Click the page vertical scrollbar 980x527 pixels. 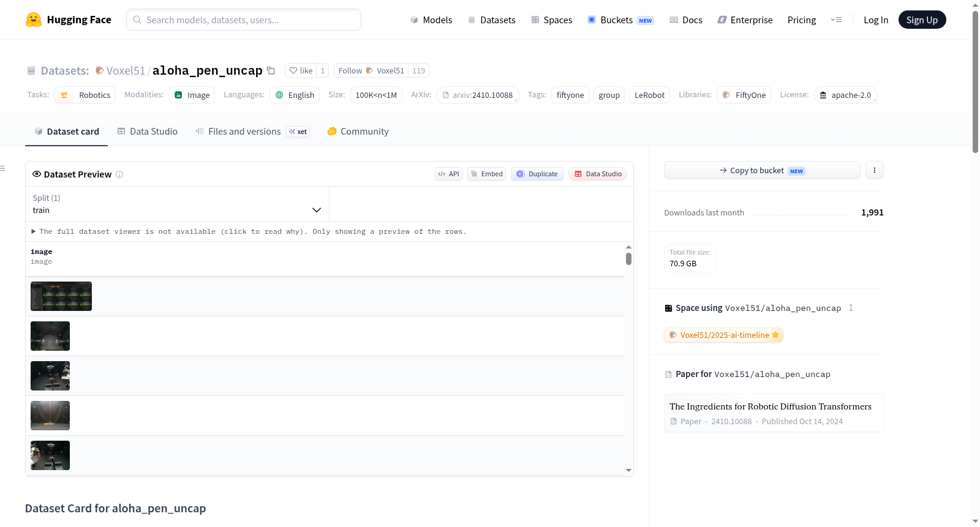tap(975, 81)
